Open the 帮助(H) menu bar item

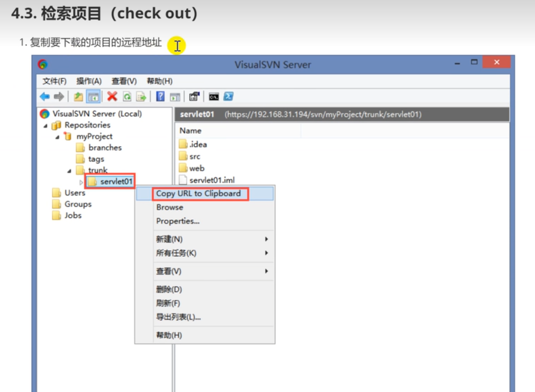[x=159, y=81]
